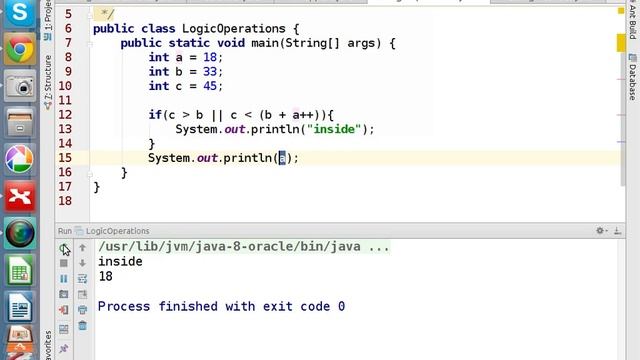Click the a++ expression on line 12
The width and height of the screenshot is (640, 360).
[302, 115]
